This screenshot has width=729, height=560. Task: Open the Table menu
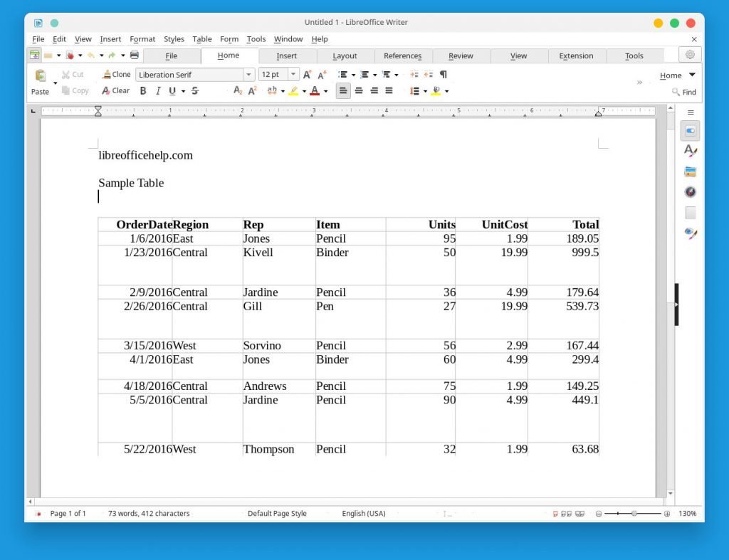pos(201,39)
